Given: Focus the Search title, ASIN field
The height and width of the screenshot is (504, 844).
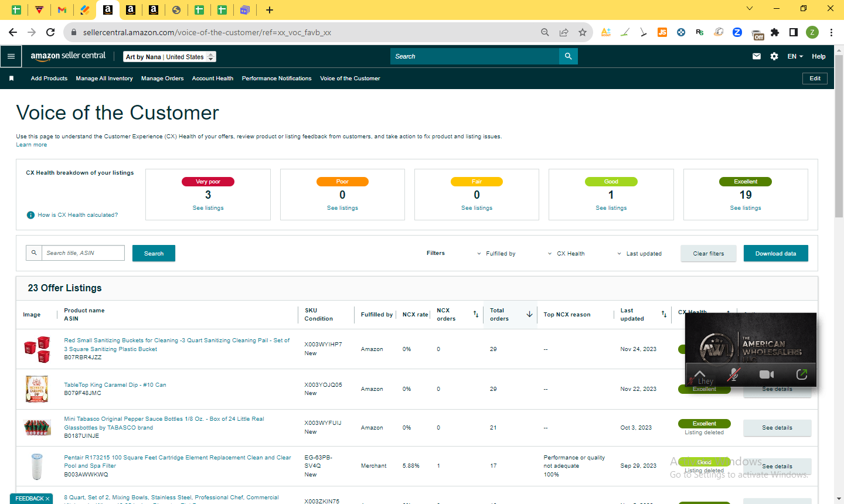Looking at the screenshot, I should [83, 253].
